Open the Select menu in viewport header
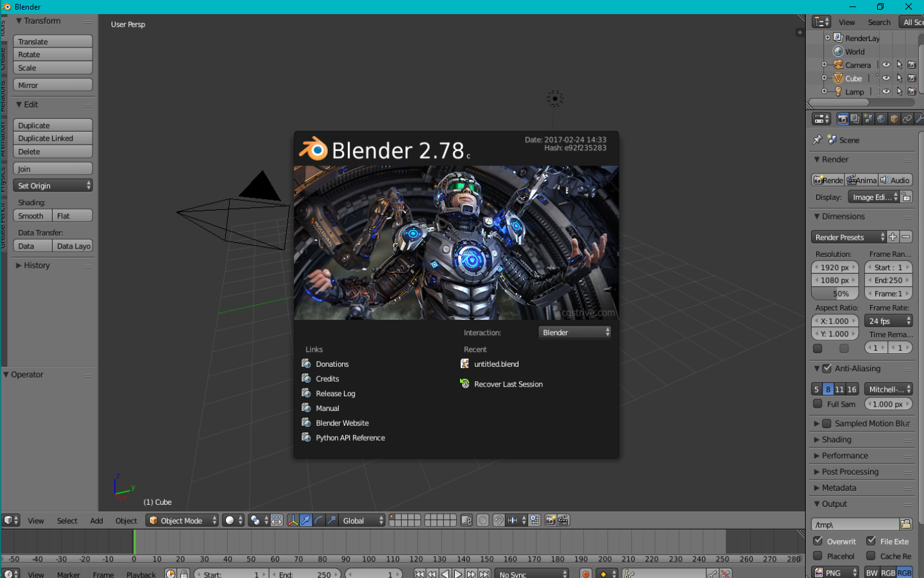 click(67, 521)
